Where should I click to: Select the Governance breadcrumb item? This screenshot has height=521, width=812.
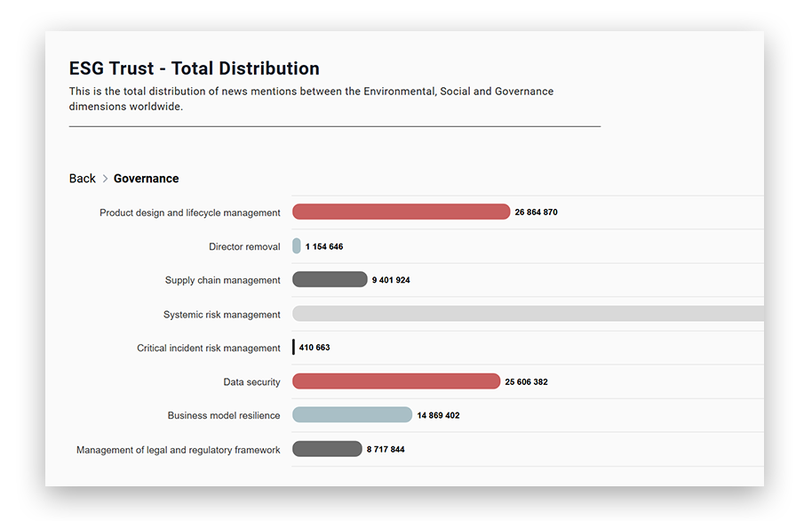(x=146, y=179)
